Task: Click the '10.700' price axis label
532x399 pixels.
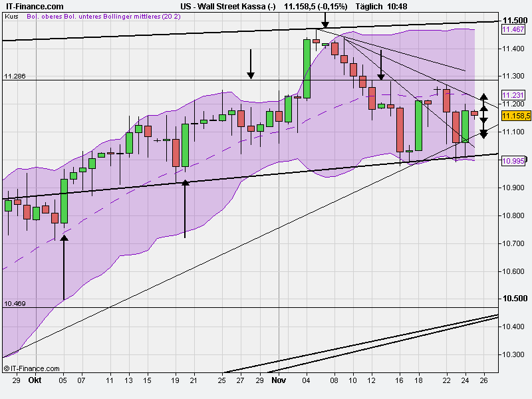Action: click(x=513, y=243)
